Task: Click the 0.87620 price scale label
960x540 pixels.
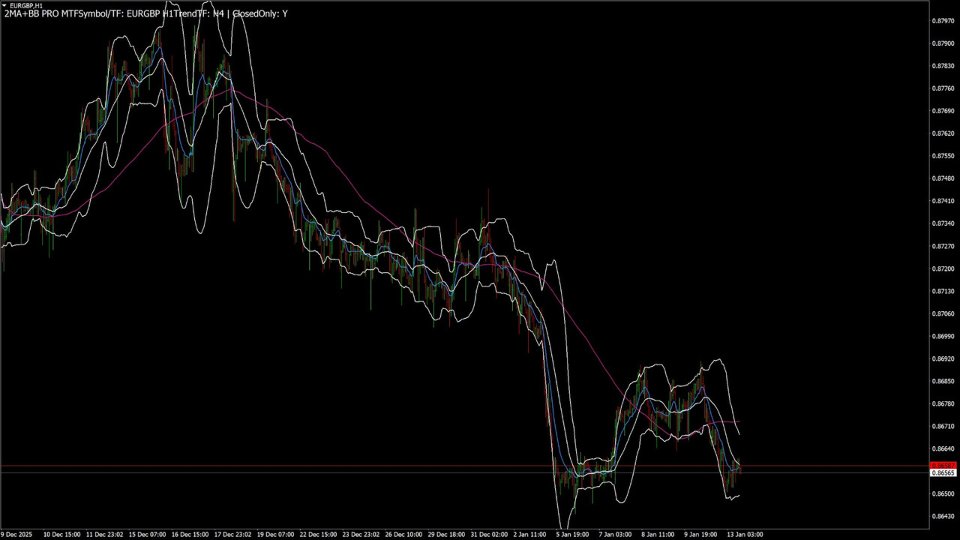Action: click(x=943, y=133)
